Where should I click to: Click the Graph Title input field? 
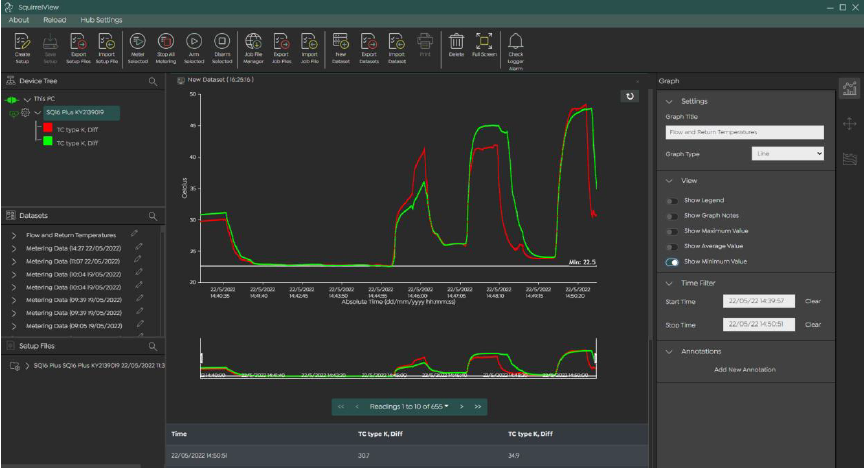(744, 132)
